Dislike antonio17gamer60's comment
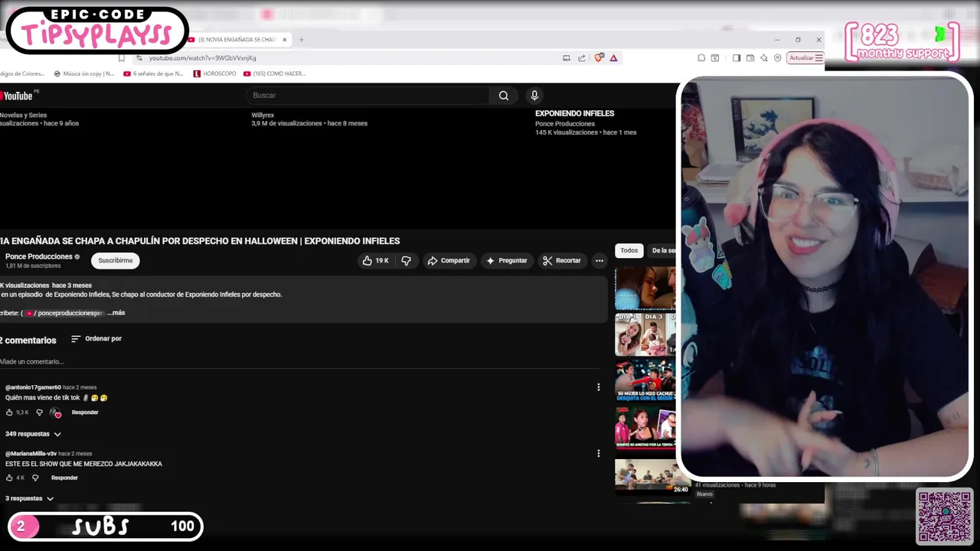The image size is (980, 551). (40, 412)
